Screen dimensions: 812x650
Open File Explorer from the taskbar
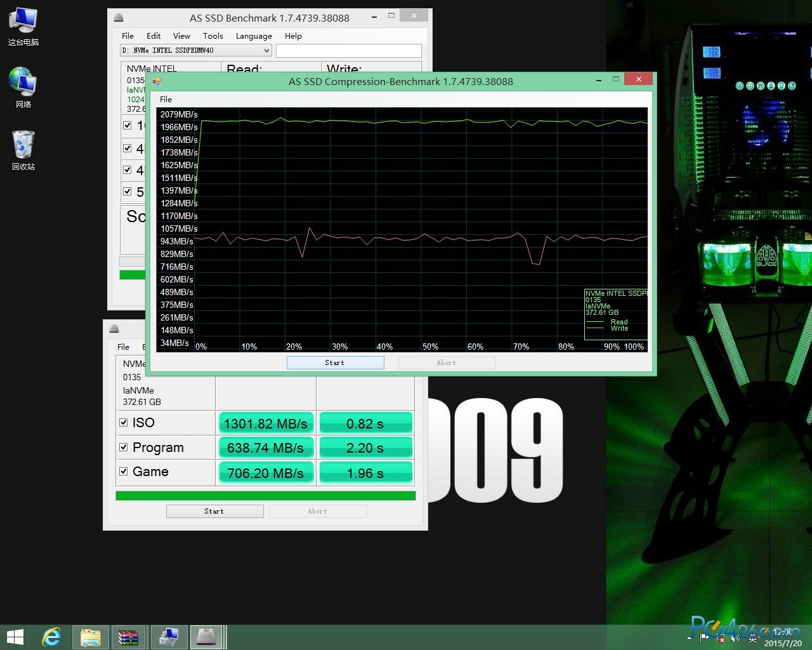tap(91, 637)
